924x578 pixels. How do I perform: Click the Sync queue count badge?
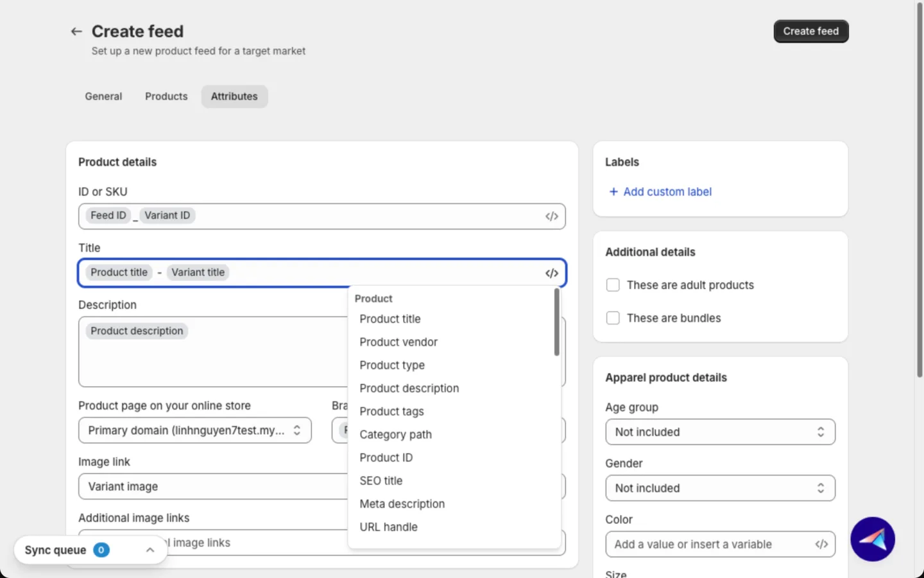[x=101, y=550]
